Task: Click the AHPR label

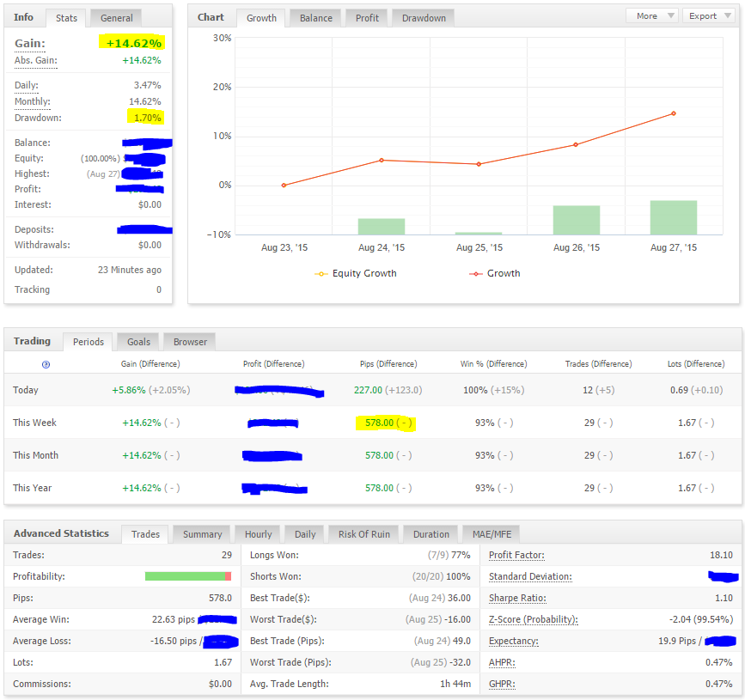Action: click(x=502, y=662)
